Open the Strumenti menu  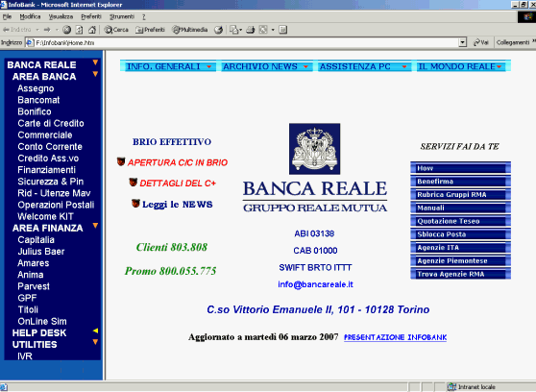[122, 16]
